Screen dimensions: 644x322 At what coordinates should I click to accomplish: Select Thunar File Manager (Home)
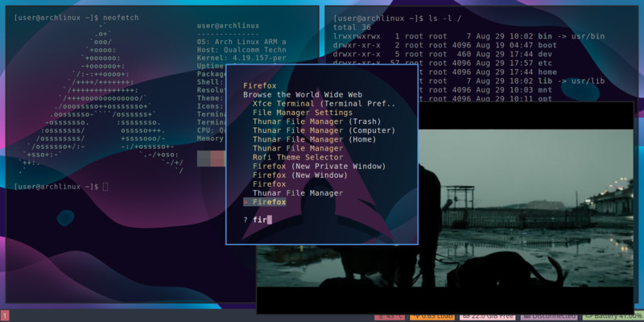(x=314, y=139)
